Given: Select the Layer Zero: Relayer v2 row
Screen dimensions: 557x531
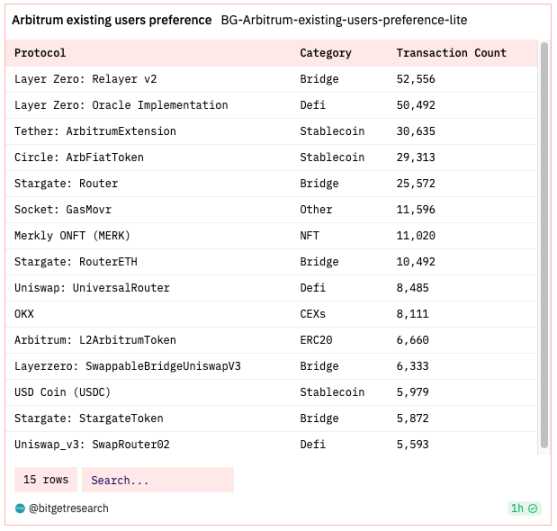Looking at the screenshot, I should click(x=271, y=79).
